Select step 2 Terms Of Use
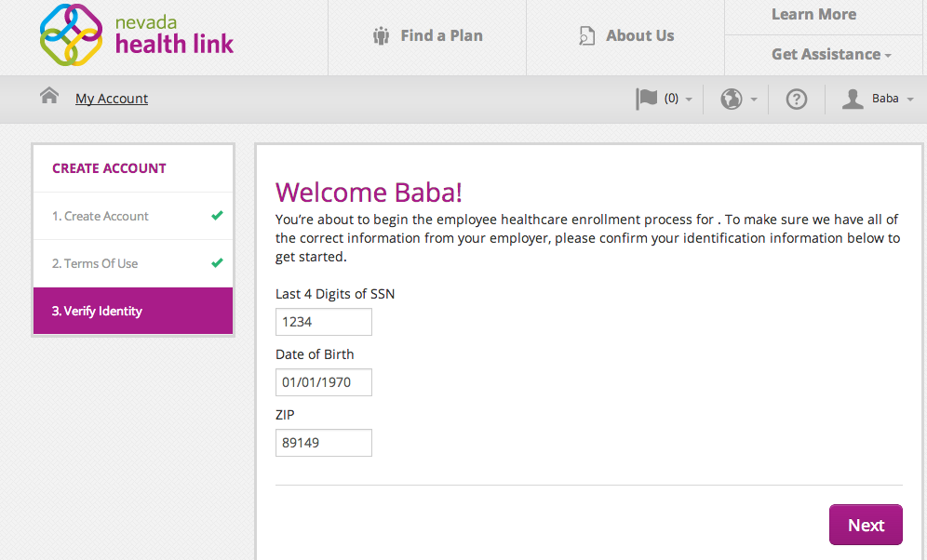Image resolution: width=927 pixels, height=560 pixels. click(133, 263)
